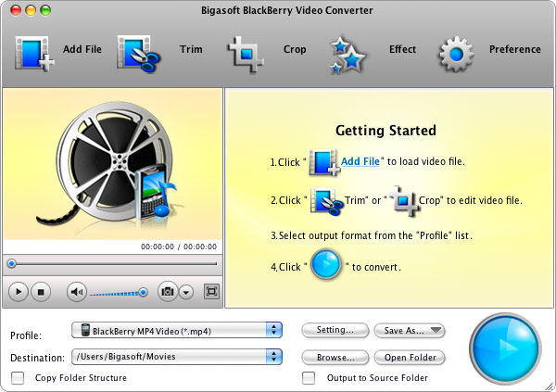Open the Profile format dropdown

[177, 330]
